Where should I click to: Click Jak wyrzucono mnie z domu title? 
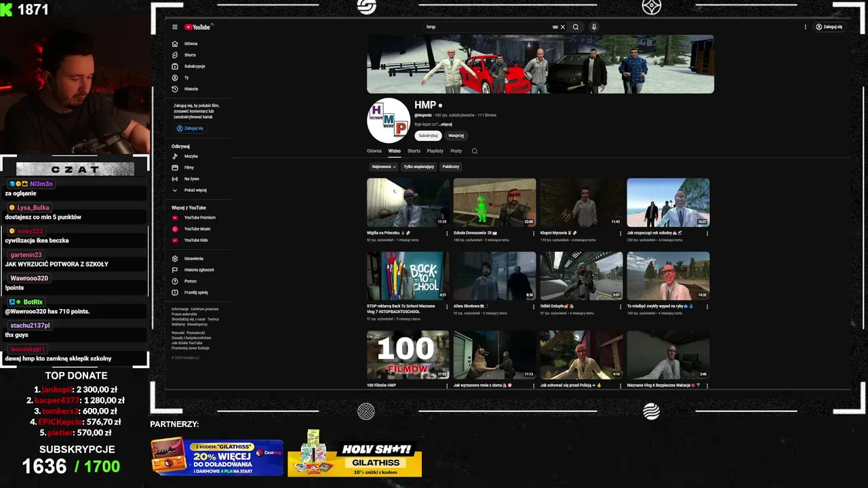[x=483, y=385]
